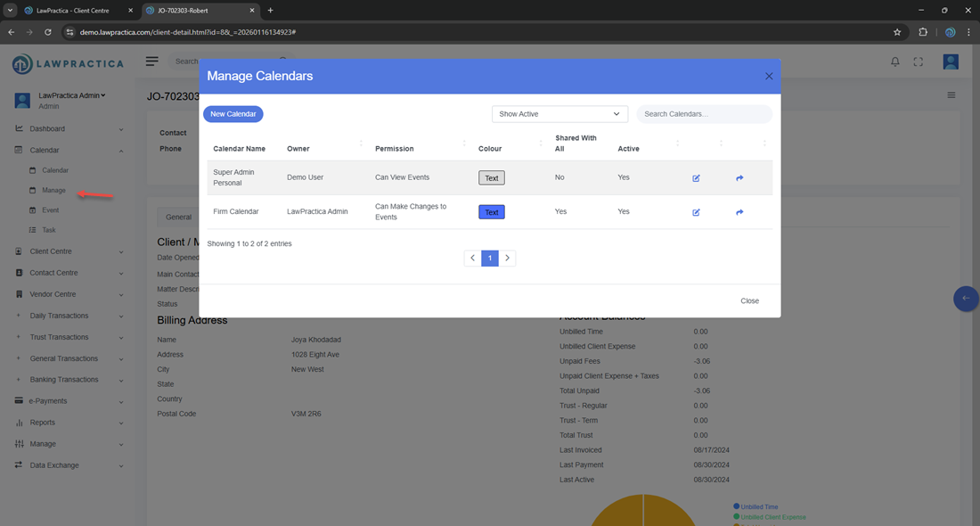
Task: Edit the Super Admin Personal calendar
Action: pos(696,178)
